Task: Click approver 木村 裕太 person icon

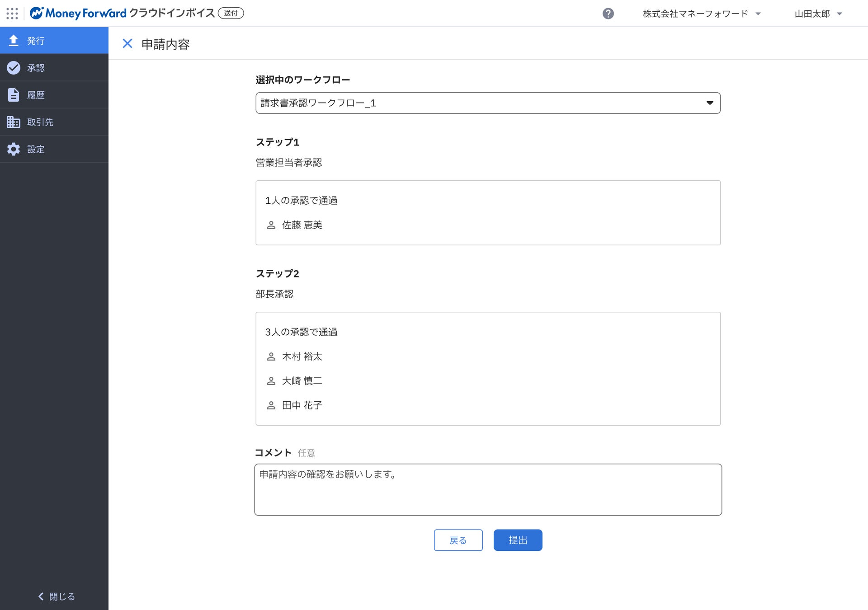Action: 271,357
